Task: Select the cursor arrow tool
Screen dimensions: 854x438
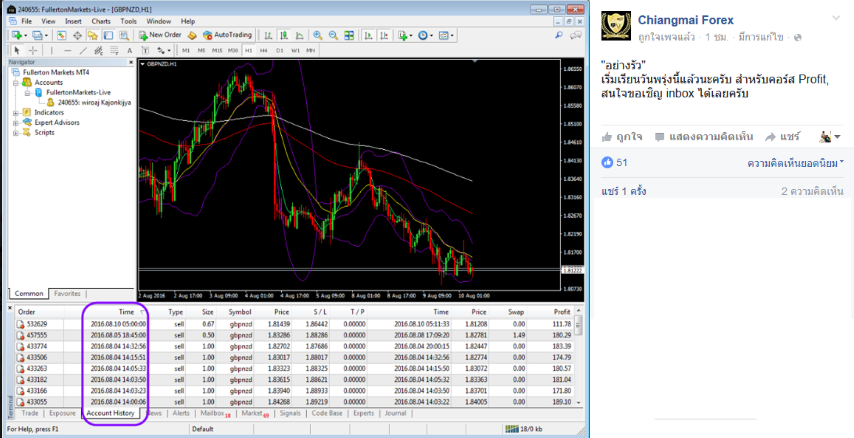Action: pos(17,51)
